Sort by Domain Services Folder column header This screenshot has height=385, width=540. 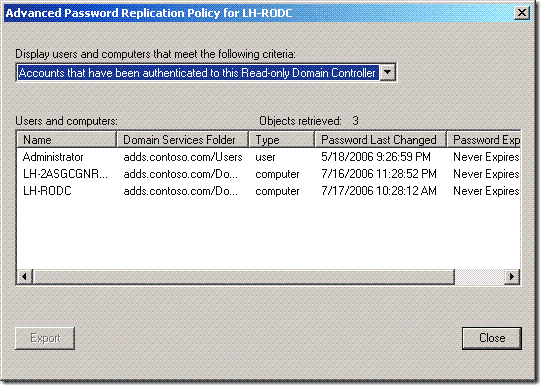(183, 140)
